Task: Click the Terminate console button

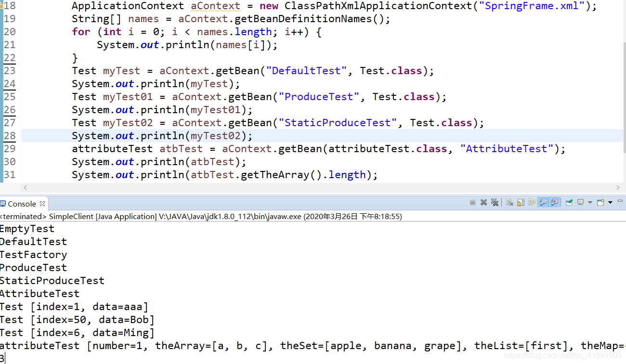Action: pos(472,202)
